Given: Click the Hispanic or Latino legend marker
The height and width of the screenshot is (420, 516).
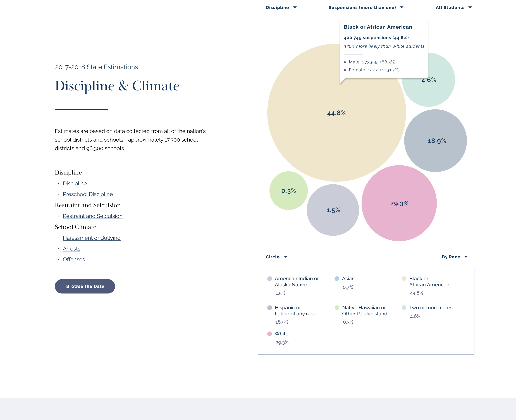Looking at the screenshot, I should click(269, 308).
